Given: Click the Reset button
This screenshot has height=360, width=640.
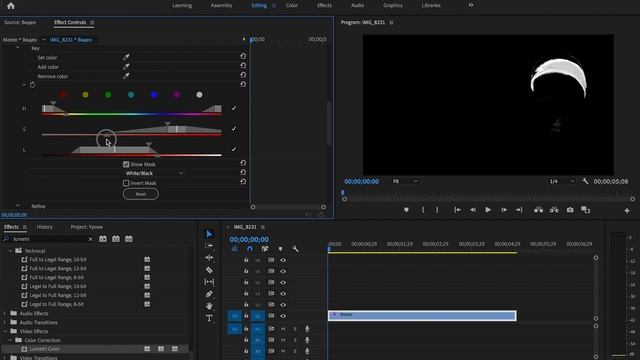Looking at the screenshot, I should (x=141, y=194).
